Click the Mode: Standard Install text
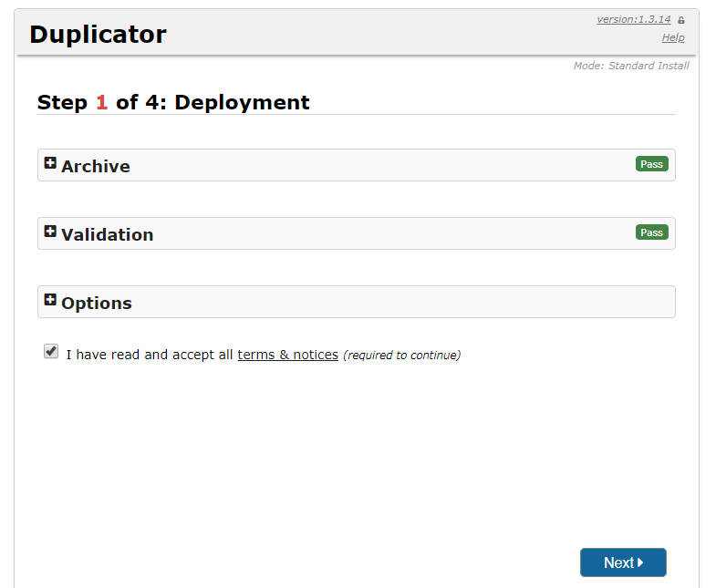 tap(631, 66)
